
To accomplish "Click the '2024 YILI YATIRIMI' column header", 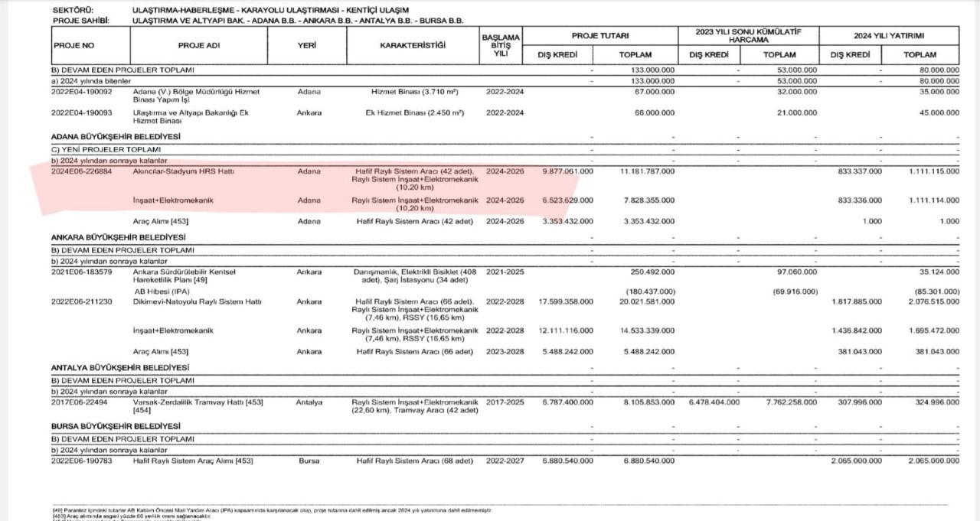I will [889, 36].
